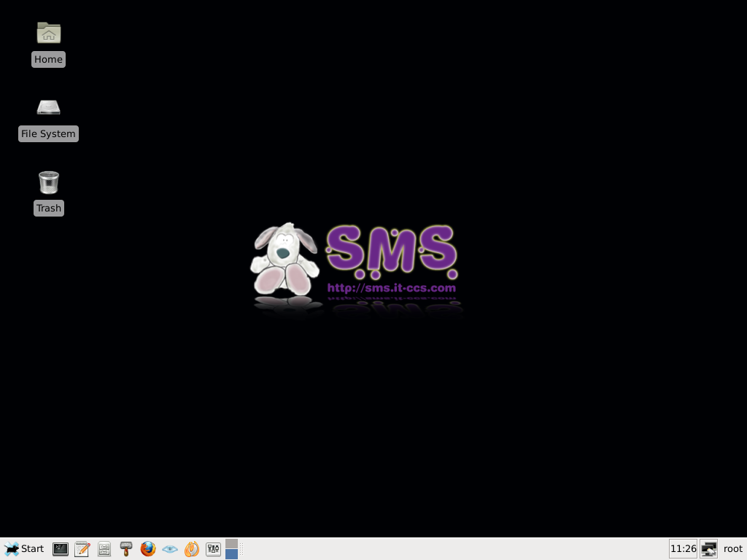The height and width of the screenshot is (560, 747).
Task: Click the panel handle beside workspace switcher
Action: point(241,549)
